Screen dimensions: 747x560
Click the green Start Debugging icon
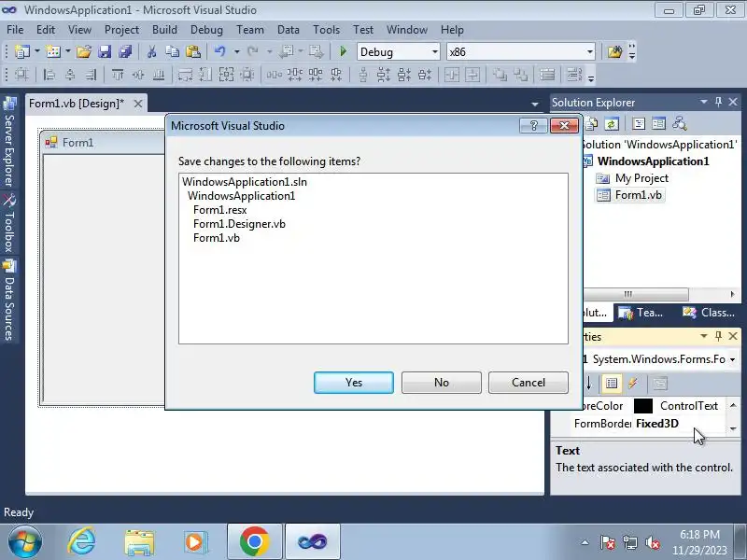343,51
